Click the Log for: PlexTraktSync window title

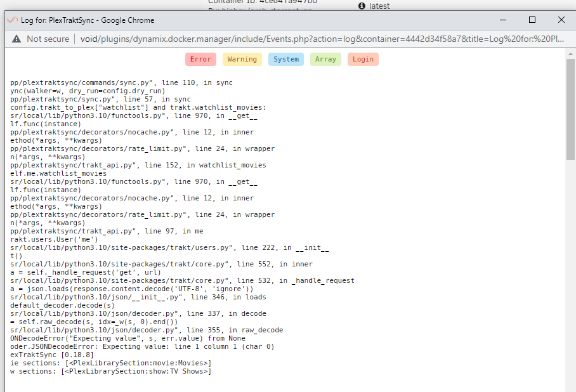[88, 20]
